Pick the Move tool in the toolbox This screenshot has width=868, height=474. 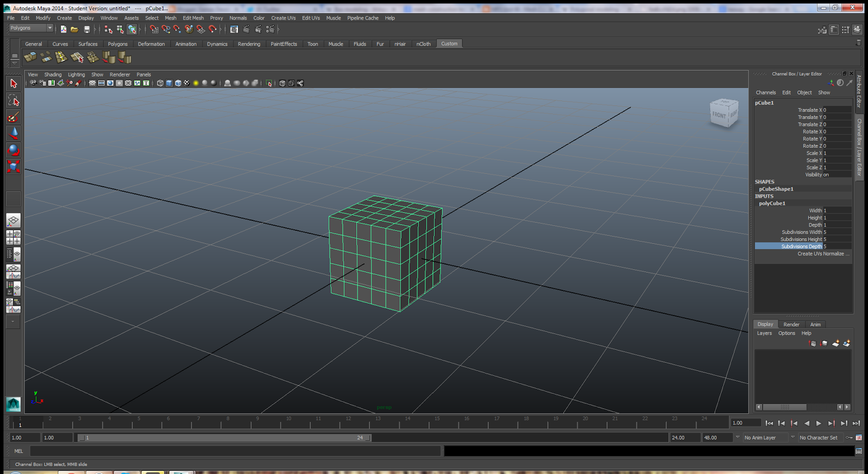click(14, 134)
